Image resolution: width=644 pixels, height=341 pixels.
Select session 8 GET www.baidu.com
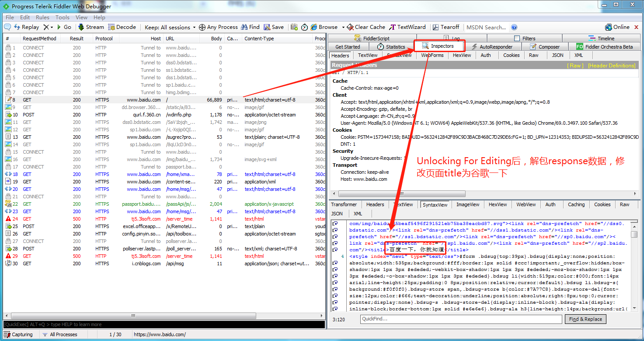pyautogui.click(x=164, y=100)
